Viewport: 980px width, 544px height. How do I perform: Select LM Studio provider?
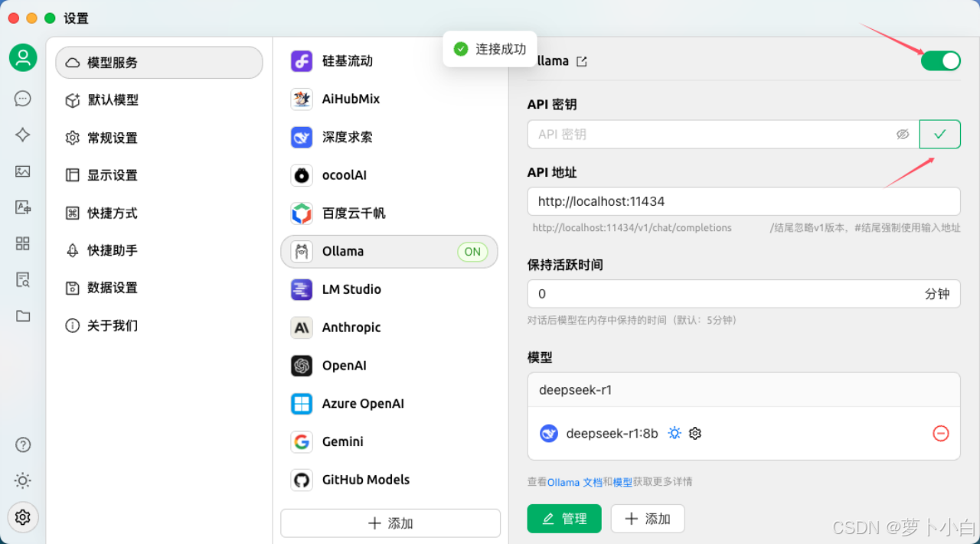390,289
